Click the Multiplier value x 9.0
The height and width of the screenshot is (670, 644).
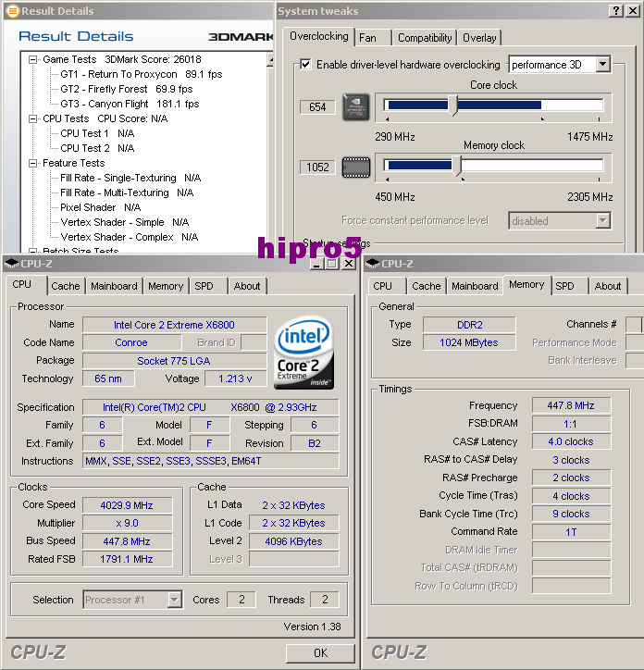coord(127,523)
